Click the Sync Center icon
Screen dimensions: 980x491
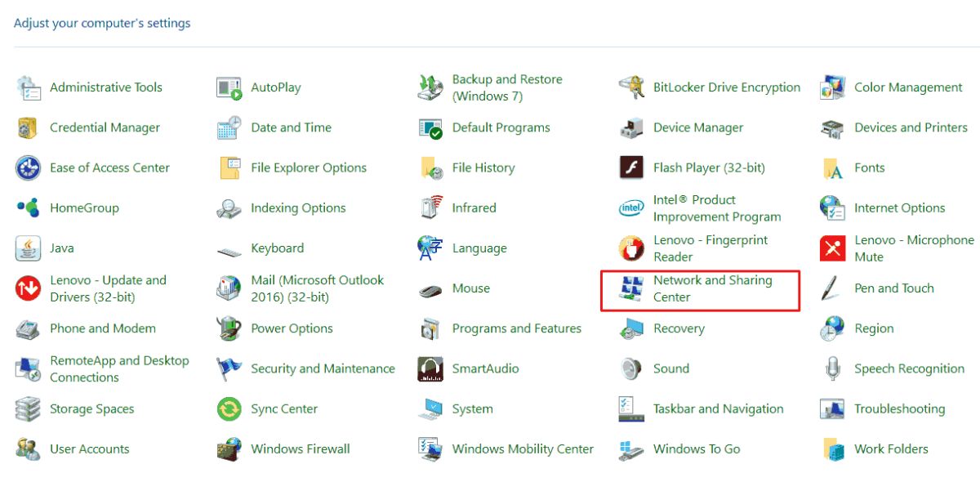coord(229,409)
